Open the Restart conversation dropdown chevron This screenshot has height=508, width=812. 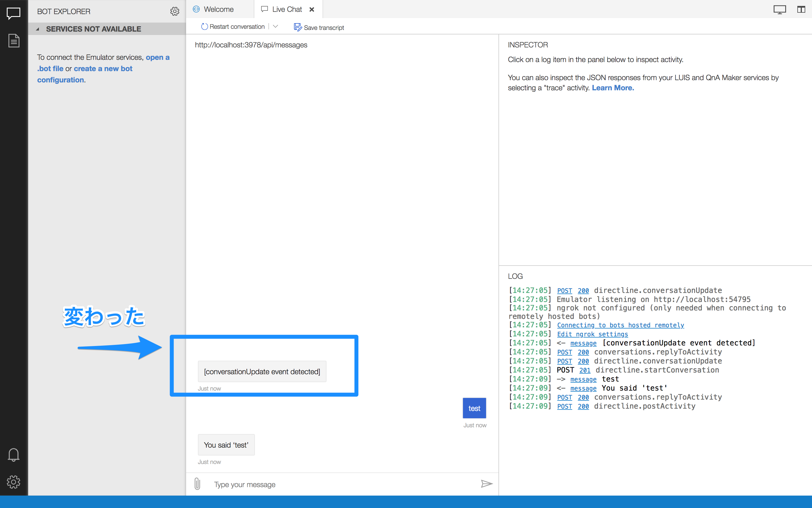pyautogui.click(x=275, y=26)
